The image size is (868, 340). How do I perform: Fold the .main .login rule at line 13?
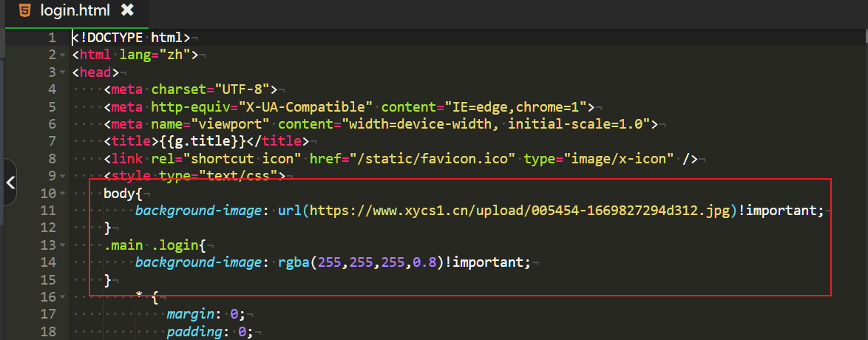click(x=62, y=245)
